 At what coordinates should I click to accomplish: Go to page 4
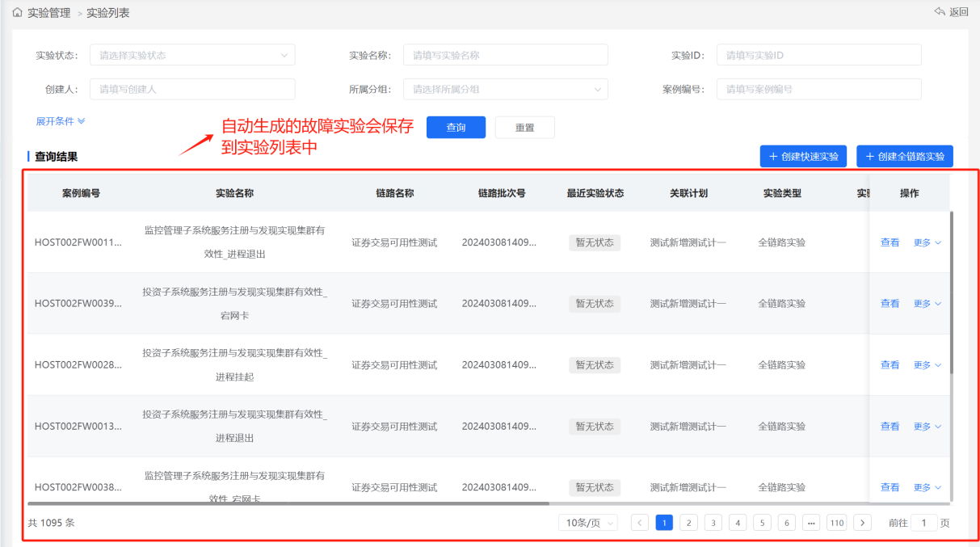(x=738, y=523)
